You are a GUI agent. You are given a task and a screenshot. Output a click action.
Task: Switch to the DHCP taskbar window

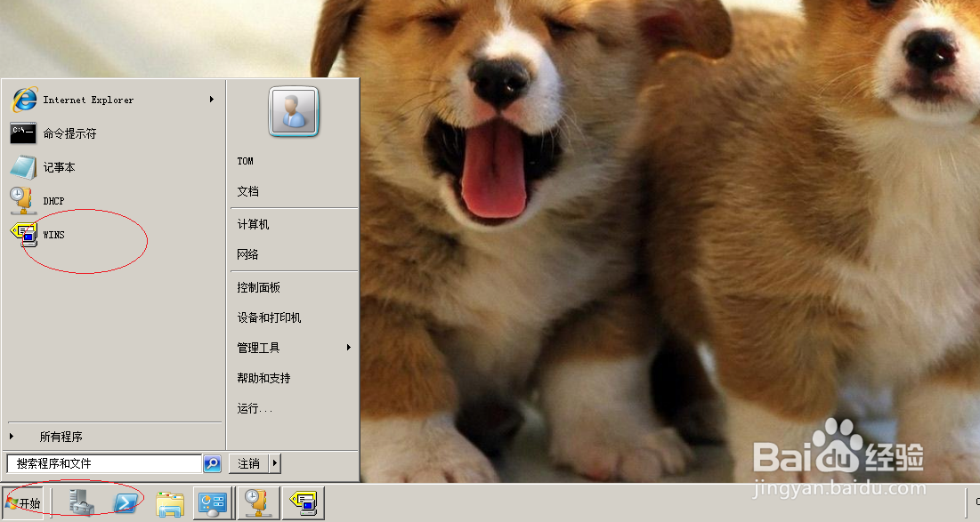pos(257,503)
